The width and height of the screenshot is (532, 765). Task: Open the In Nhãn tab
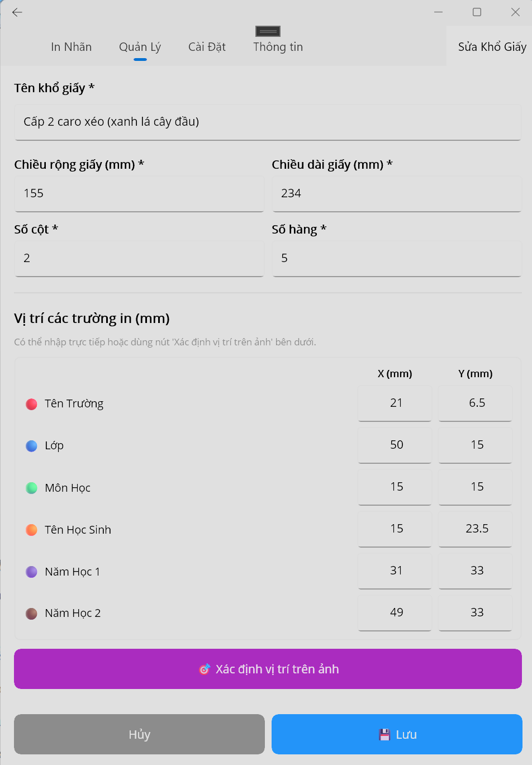[x=71, y=47]
